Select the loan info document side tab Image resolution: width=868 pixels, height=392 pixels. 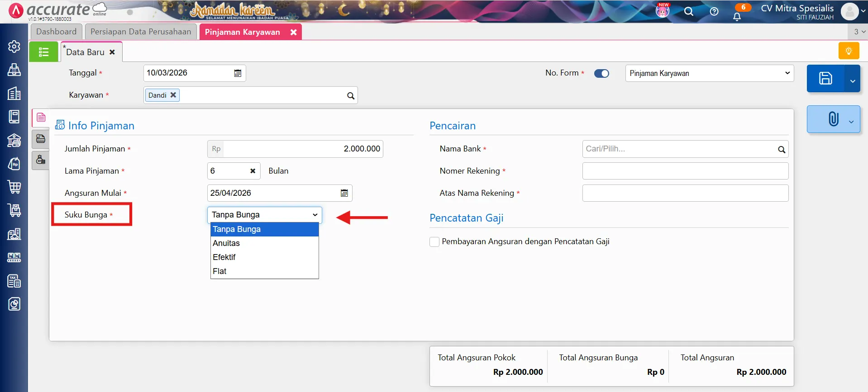(x=41, y=118)
